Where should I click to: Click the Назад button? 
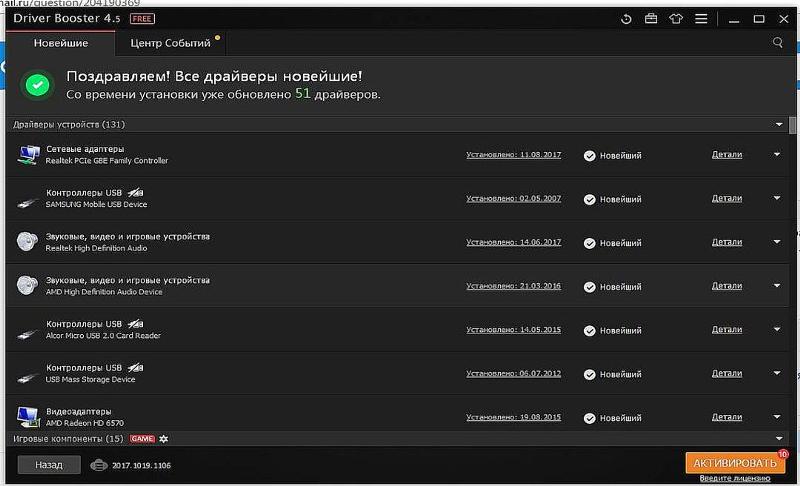click(x=49, y=465)
